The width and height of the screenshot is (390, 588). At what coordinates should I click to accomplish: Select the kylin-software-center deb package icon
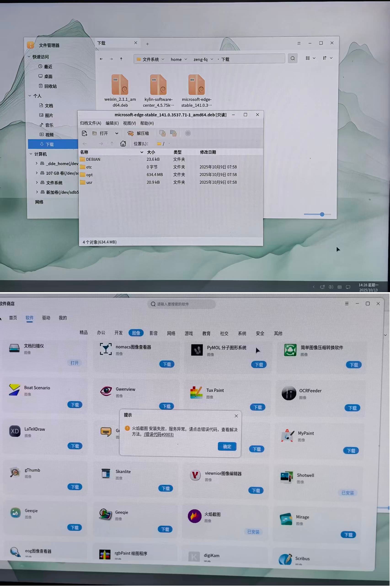tap(158, 85)
